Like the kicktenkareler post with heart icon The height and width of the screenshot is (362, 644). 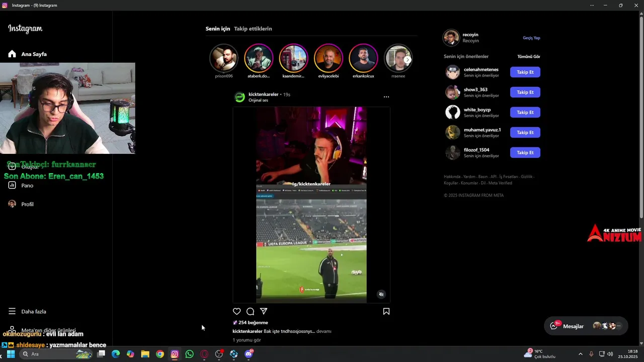coord(237,311)
